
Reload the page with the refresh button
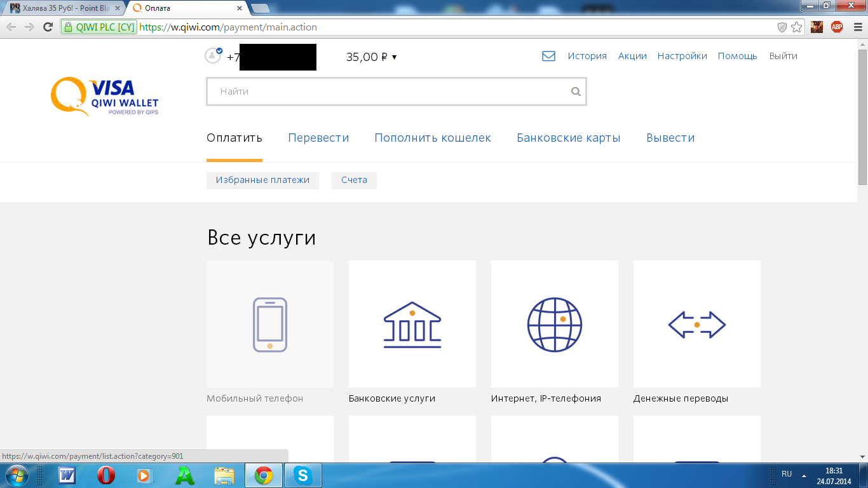tap(48, 27)
